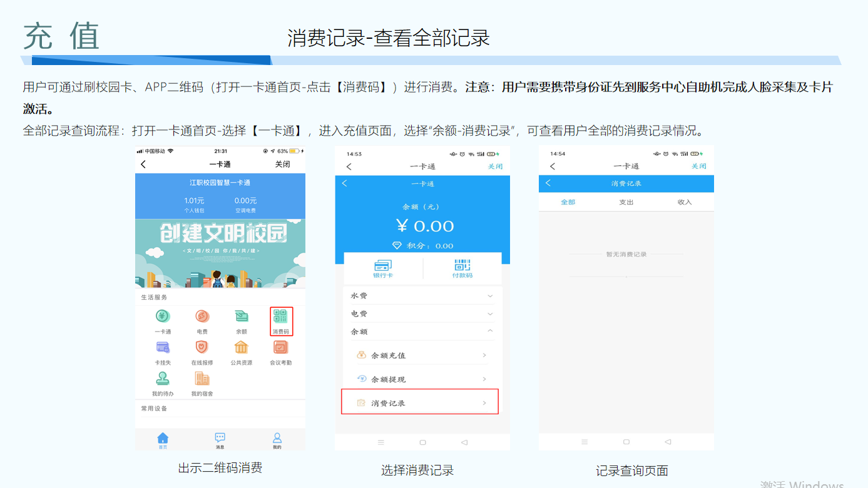This screenshot has height=488, width=868.
Task: Switch to the 支出 tab
Action: click(x=626, y=202)
